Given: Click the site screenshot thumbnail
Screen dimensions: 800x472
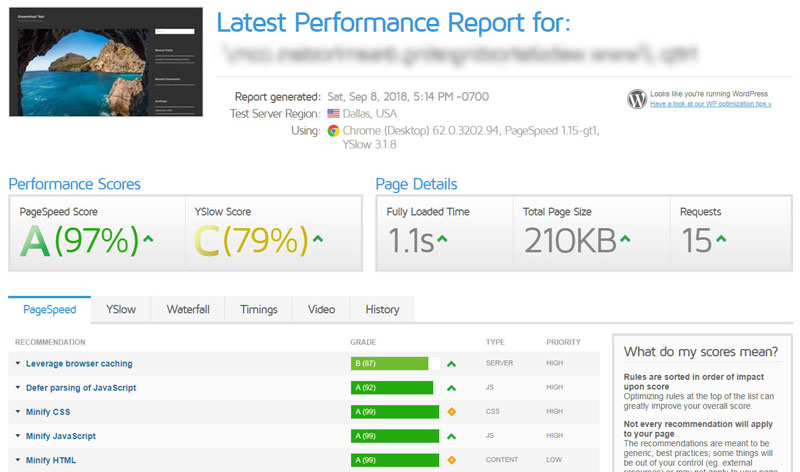Looking at the screenshot, I should point(106,62).
